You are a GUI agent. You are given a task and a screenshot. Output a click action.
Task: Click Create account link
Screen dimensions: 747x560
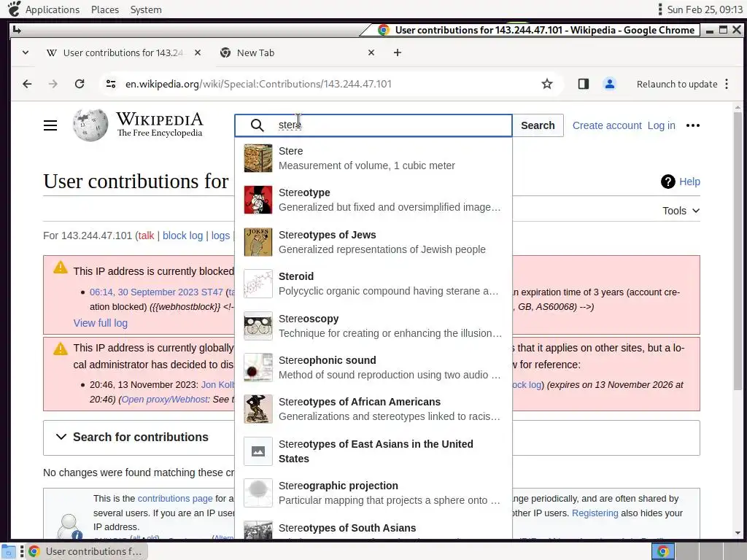click(607, 125)
